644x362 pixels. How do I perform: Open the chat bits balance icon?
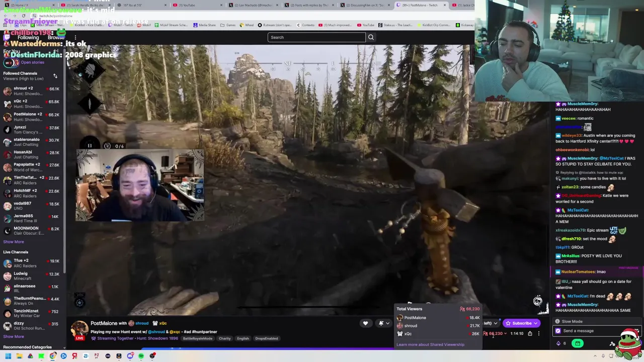tap(558, 343)
